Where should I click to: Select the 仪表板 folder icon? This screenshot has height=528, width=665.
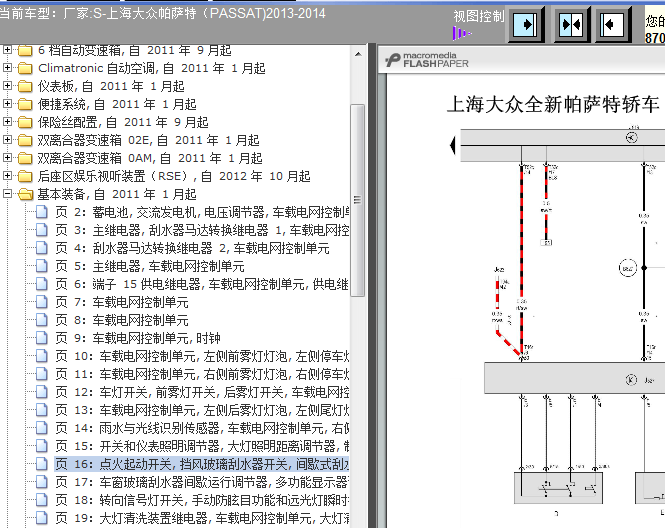point(25,87)
